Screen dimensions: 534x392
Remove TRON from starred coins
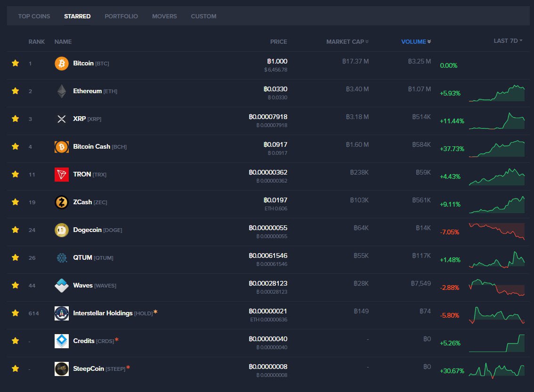[x=16, y=174]
